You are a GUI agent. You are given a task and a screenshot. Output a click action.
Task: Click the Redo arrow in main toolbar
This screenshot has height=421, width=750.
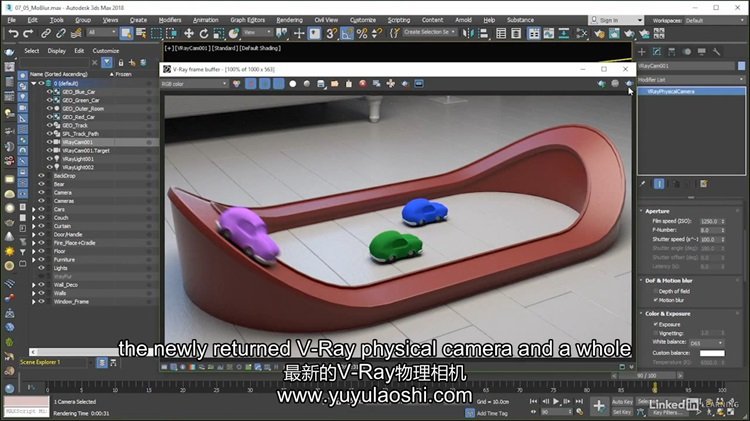pyautogui.click(x=28, y=33)
